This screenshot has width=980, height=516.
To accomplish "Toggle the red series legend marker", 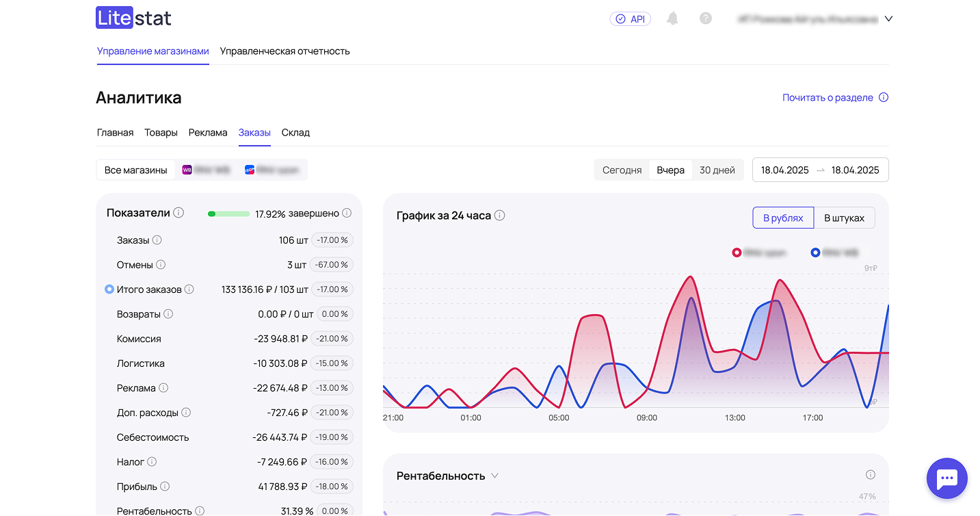I will pyautogui.click(x=737, y=253).
